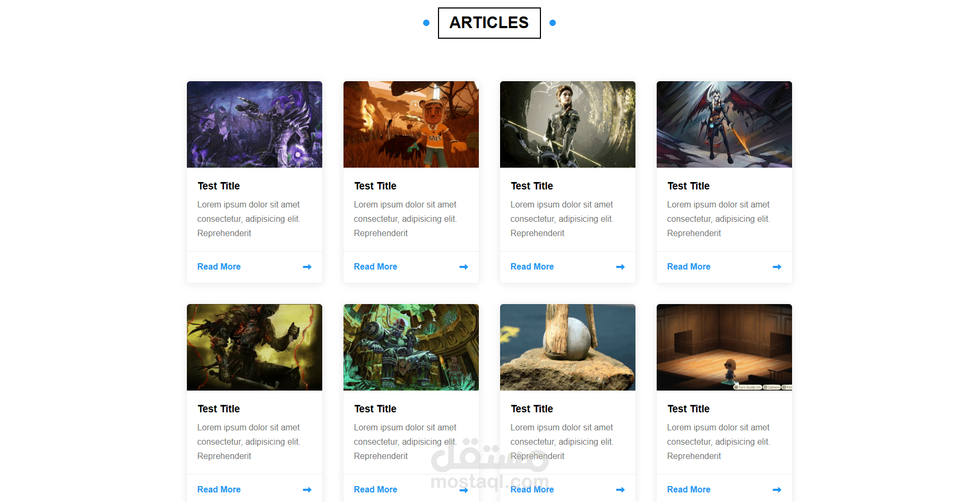
Task: Open Read More on purple gunner card
Action: coord(219,266)
